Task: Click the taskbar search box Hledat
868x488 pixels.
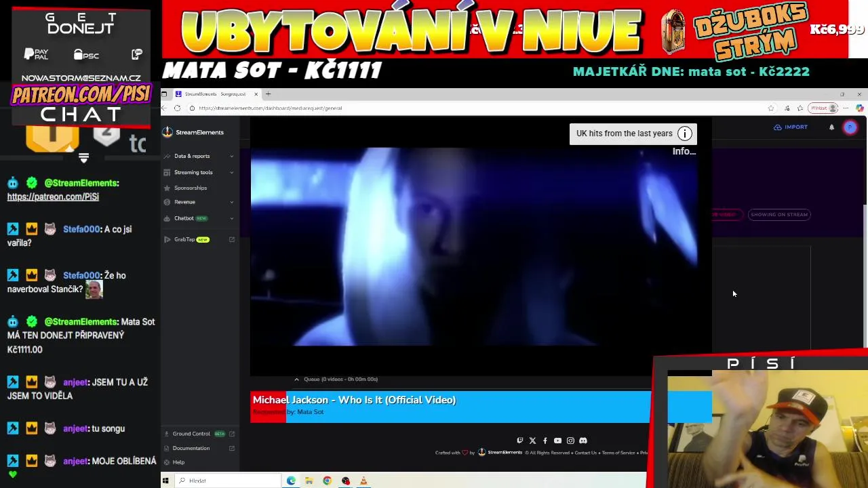Action: 228,481
